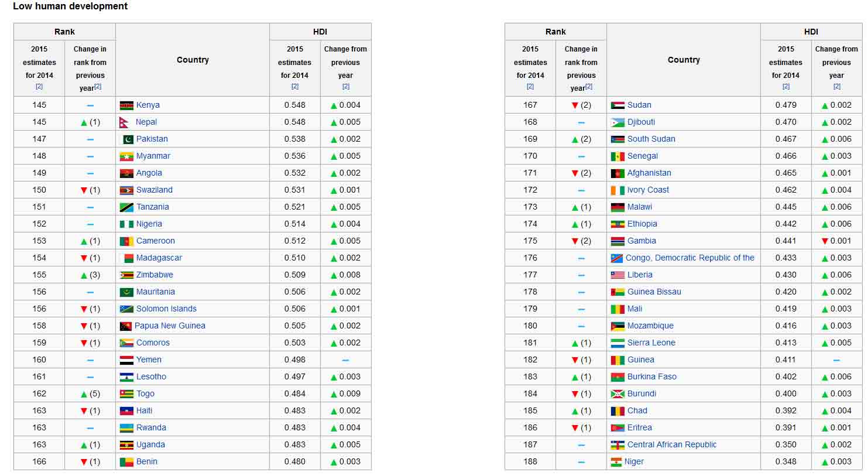Screen dimensions: 868x476
Task: Open the Myanmar country link
Action: [x=153, y=156]
